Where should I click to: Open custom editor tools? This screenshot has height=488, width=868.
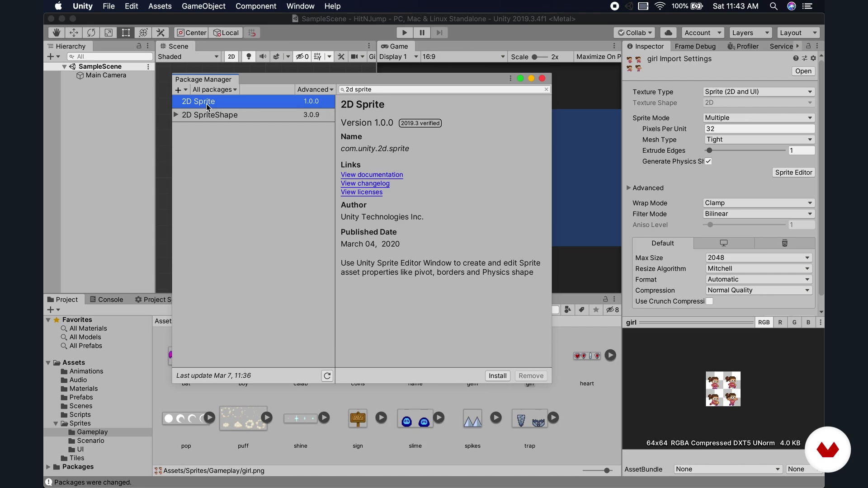pyautogui.click(x=160, y=33)
